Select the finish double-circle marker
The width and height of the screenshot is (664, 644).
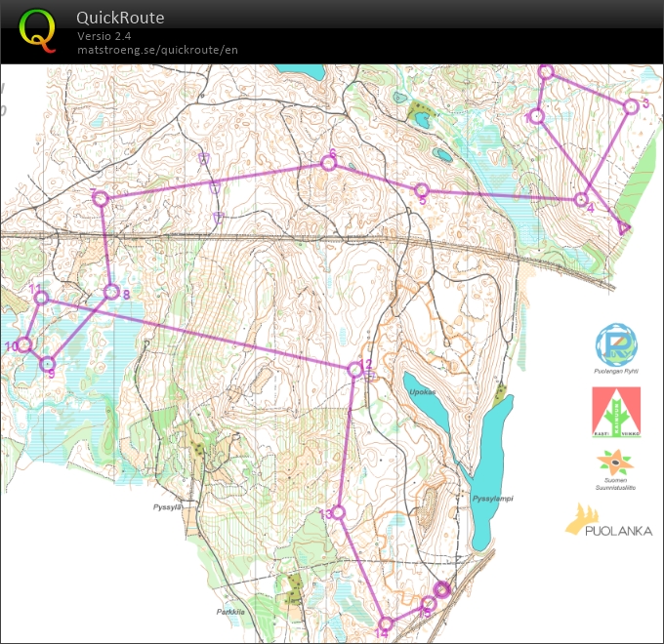click(x=441, y=589)
